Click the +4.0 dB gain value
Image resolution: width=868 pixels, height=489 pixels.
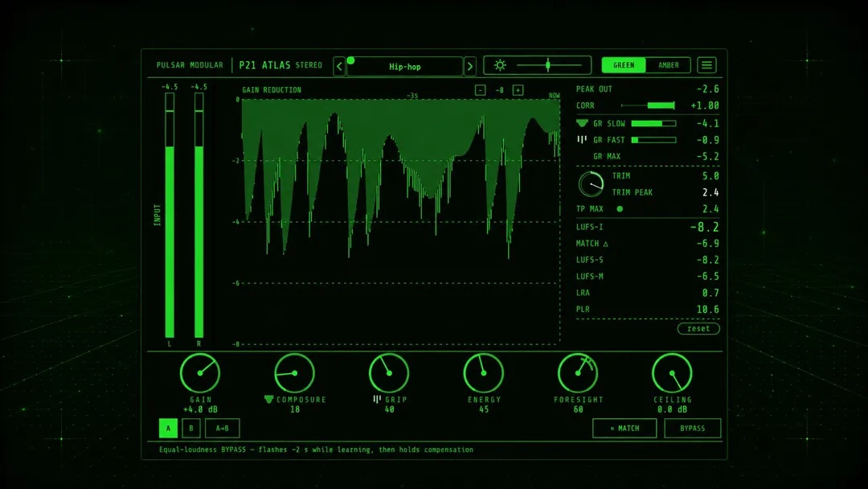200,410
